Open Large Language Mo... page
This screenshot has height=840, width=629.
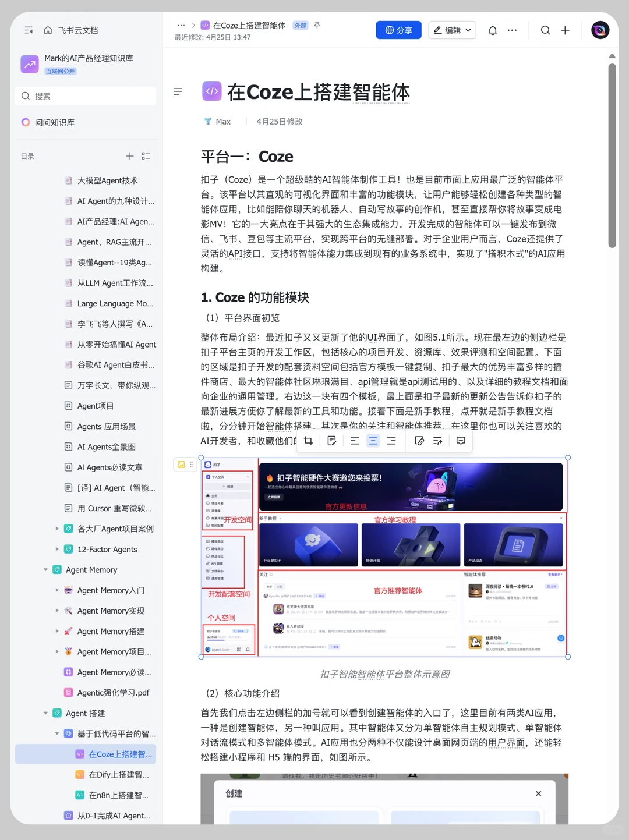click(x=115, y=303)
